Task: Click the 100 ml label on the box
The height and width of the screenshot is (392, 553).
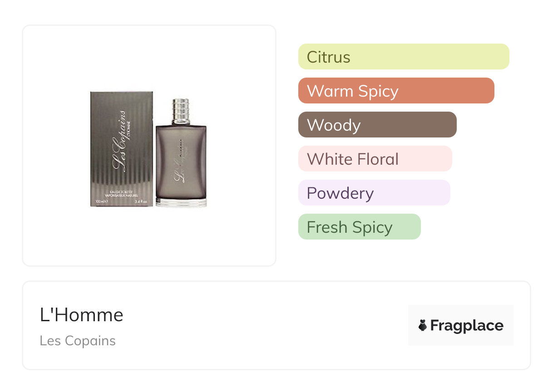Action: [100, 201]
